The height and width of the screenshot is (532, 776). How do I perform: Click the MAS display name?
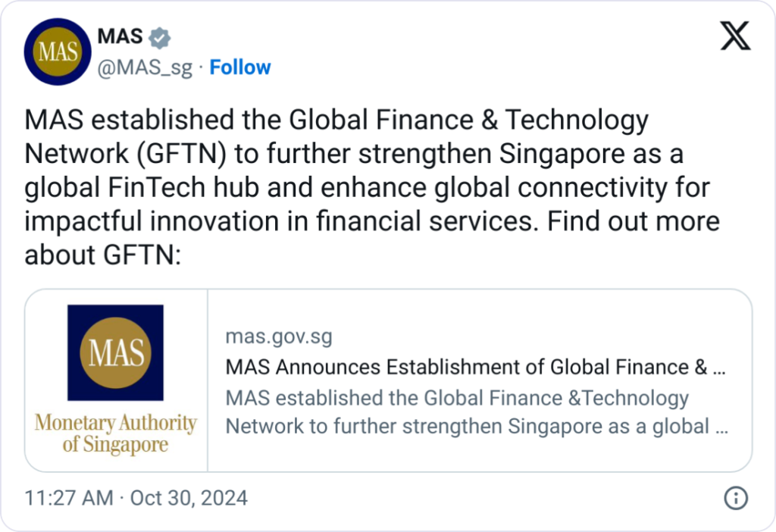pos(120,36)
